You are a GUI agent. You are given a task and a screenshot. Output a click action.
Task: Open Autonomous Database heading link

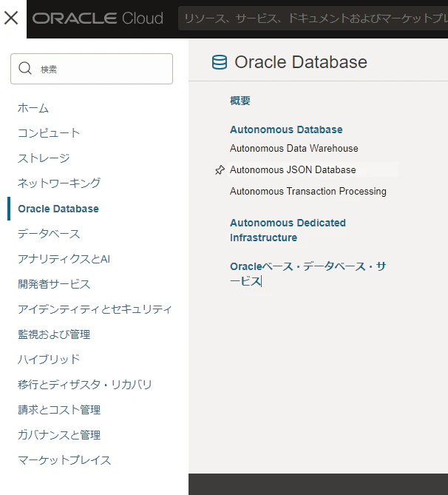[286, 129]
